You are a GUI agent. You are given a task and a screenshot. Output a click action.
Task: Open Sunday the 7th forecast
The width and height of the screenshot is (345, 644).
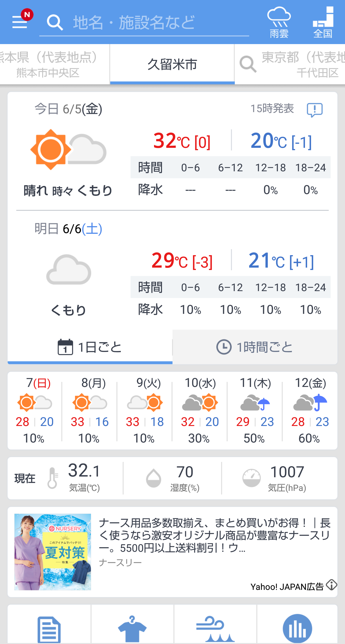coord(35,410)
